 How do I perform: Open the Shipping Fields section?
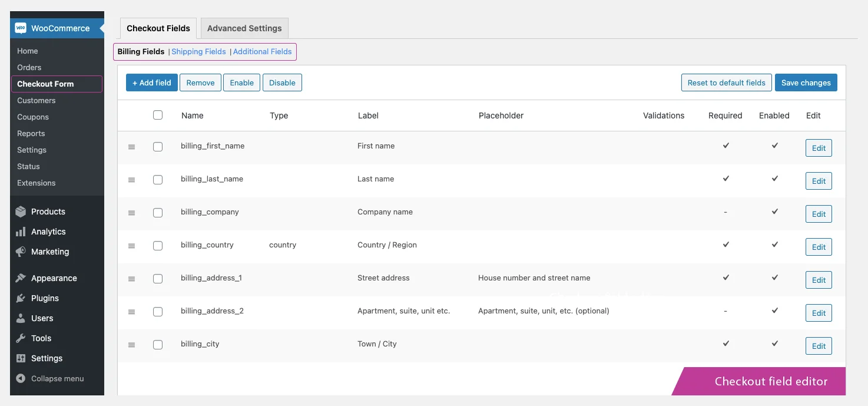tap(198, 51)
